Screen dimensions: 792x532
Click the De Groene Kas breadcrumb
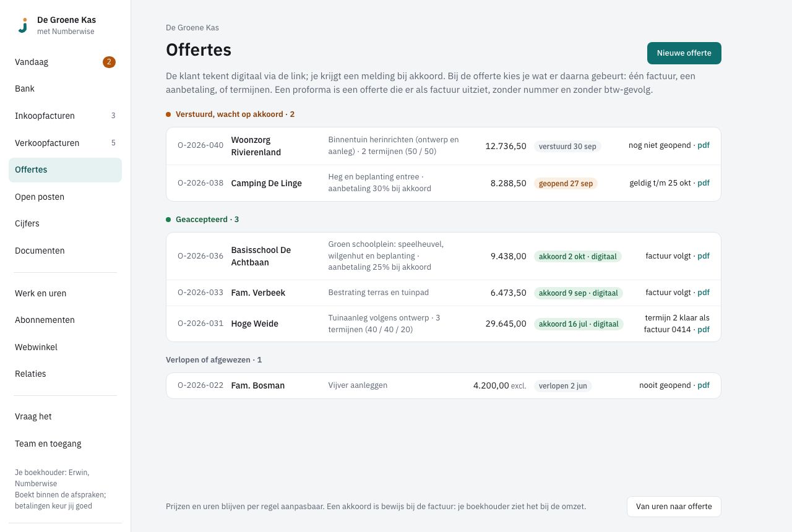point(192,28)
